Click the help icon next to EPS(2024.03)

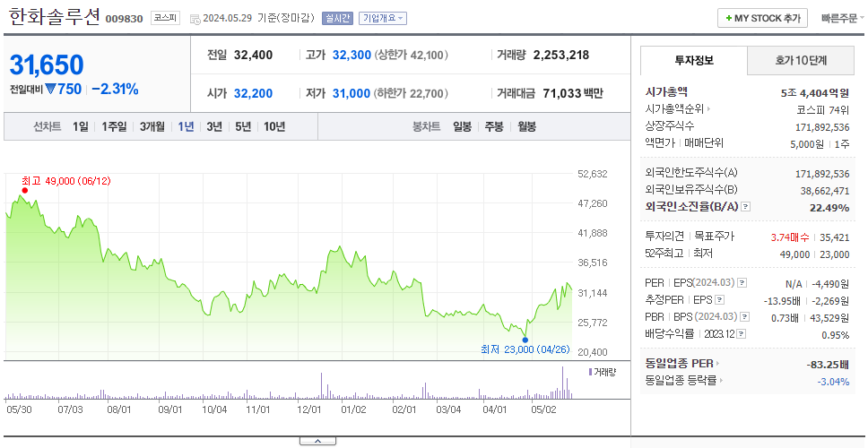coord(742,283)
